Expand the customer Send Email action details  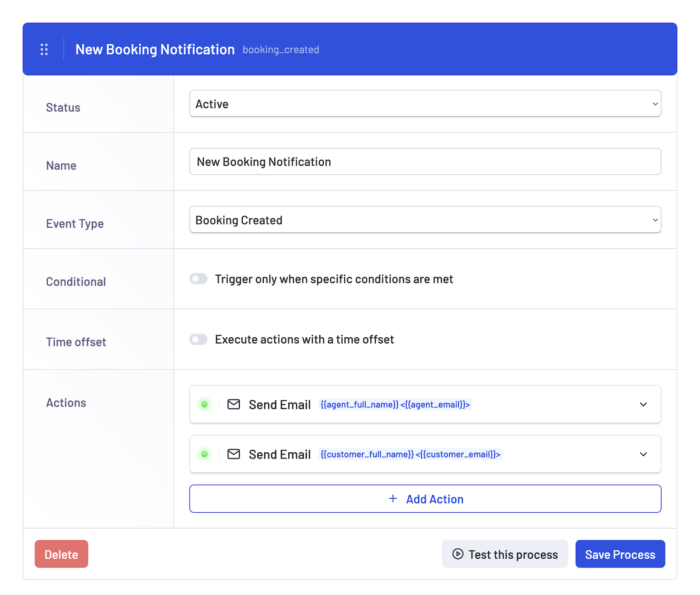pos(643,454)
